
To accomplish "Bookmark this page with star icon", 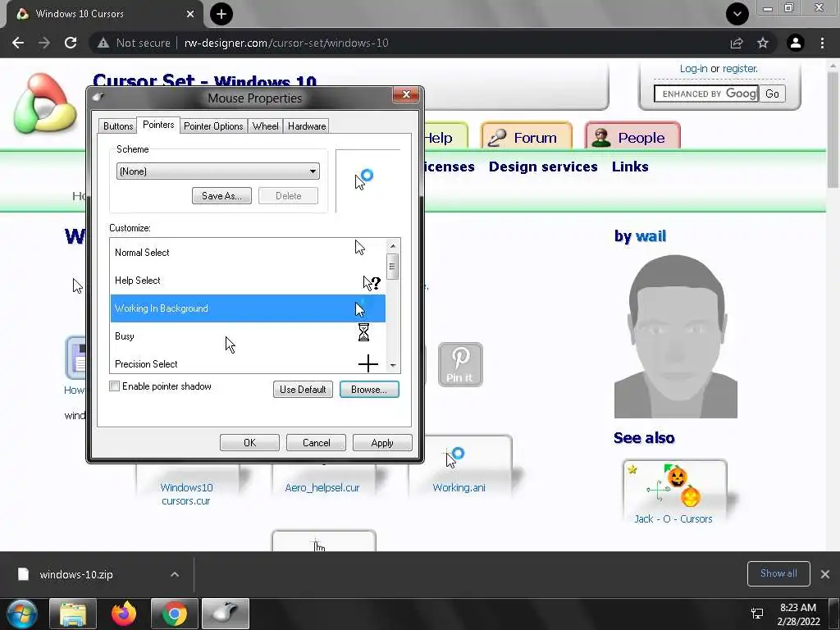I will tap(763, 43).
